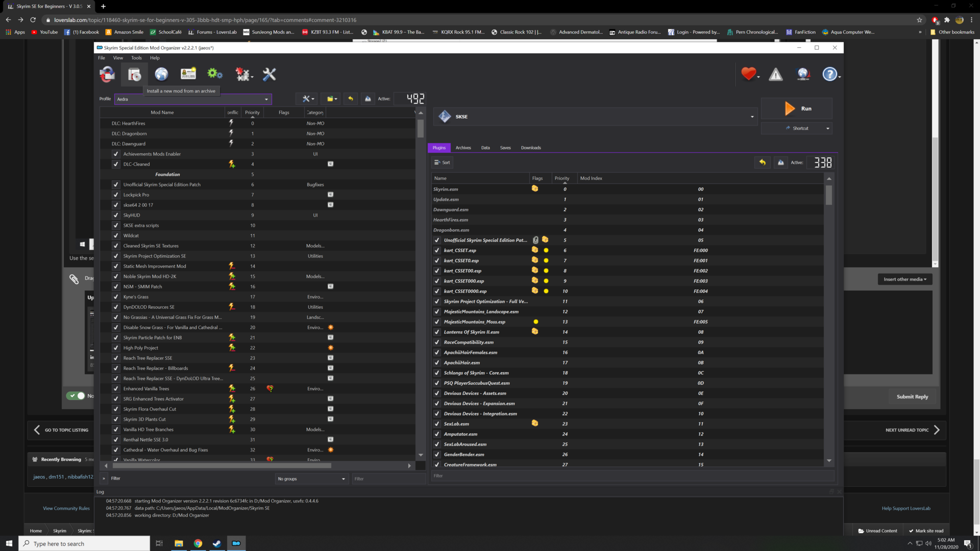Viewport: 980px width, 551px height.
Task: Open the View menu
Action: tap(118, 58)
